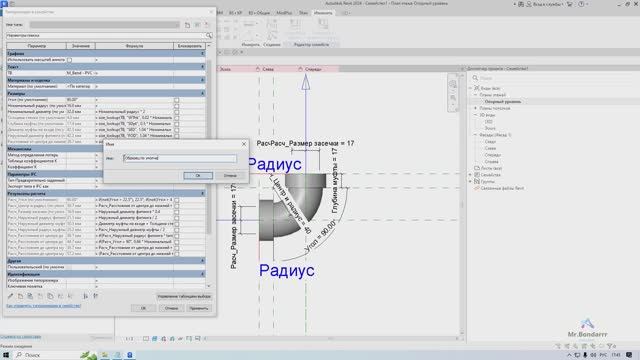640x360 pixels.
Task: Toggle lock checkbox for Расч_Наружный радиус фитинга row
Action: click(176, 218)
